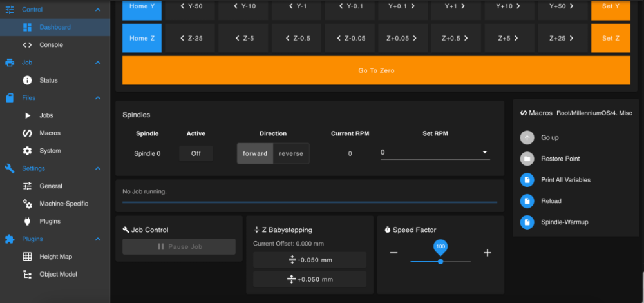Viewport: 644px width, 303px height.
Task: Open Machine-Specific settings
Action: 55,204
